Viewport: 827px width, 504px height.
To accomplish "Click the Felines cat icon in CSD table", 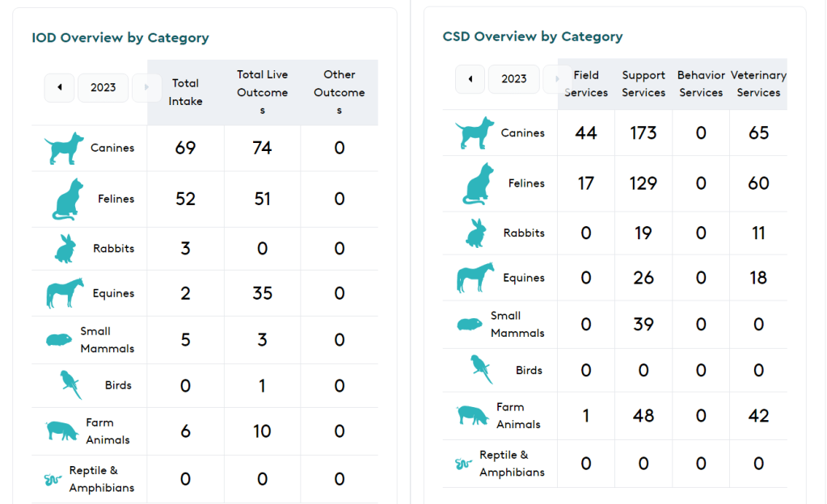I will (478, 184).
